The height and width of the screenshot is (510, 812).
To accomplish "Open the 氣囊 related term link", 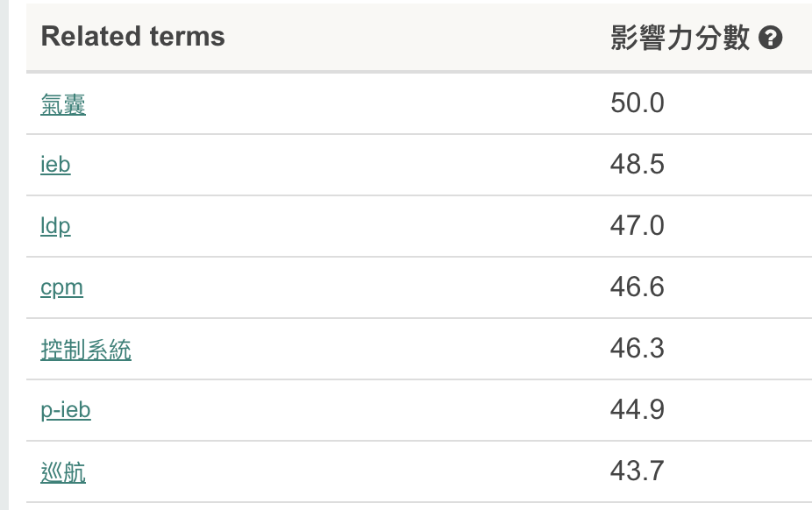I will [x=63, y=104].
